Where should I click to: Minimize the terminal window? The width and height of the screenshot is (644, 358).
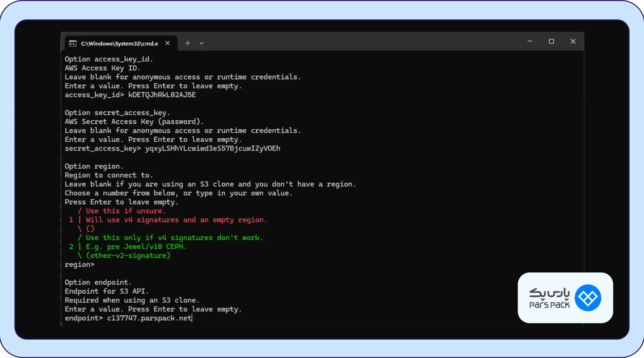530,41
